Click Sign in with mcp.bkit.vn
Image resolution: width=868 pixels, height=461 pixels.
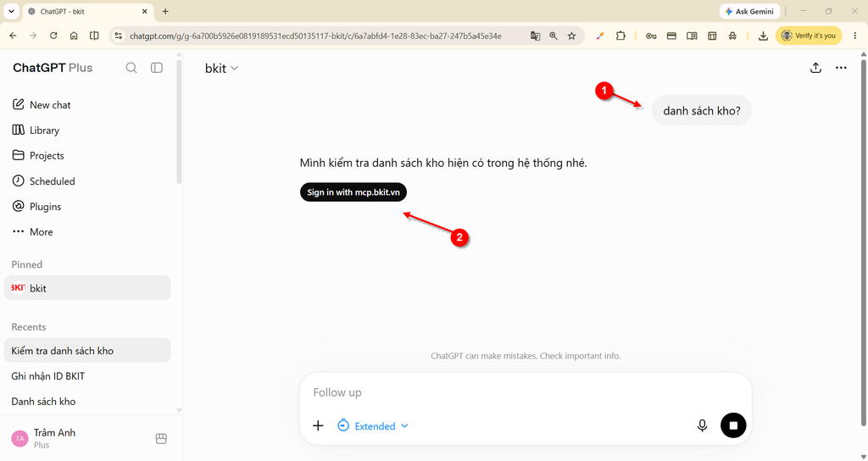pos(353,192)
